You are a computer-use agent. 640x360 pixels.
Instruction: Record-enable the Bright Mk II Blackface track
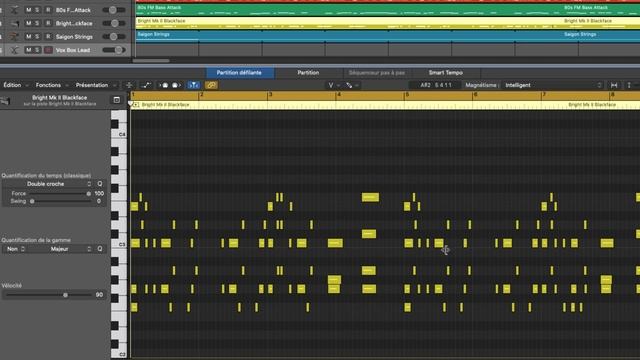tap(48, 23)
